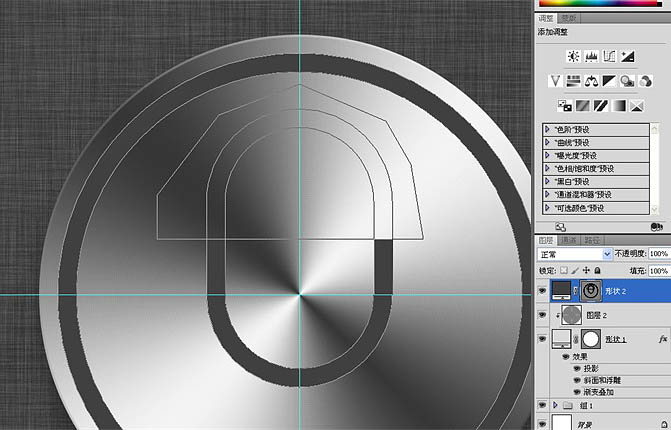671x430 pixels.
Task: Click the link icon on 形状 2 layer
Action: [576, 291]
